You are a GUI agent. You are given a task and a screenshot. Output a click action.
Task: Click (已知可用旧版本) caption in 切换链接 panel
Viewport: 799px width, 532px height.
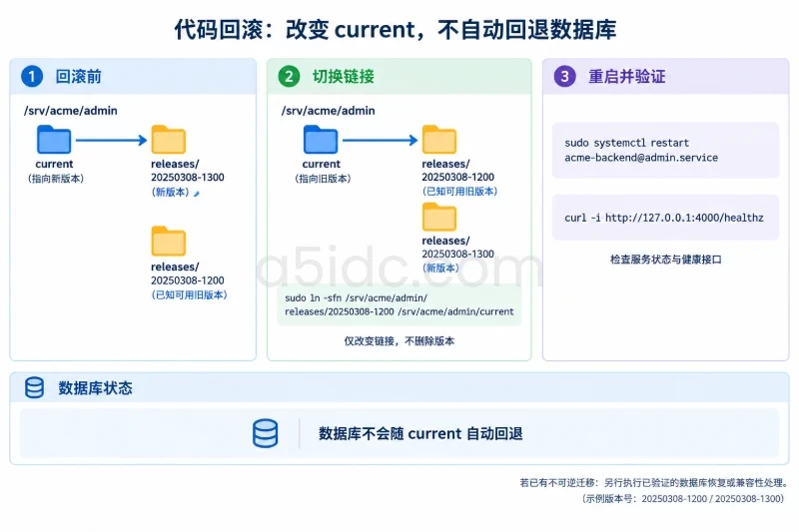point(459,192)
